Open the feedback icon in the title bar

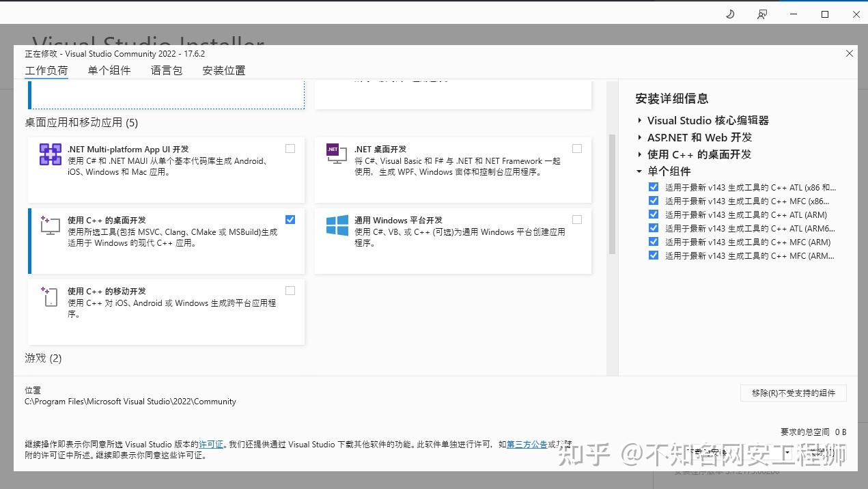pyautogui.click(x=762, y=14)
